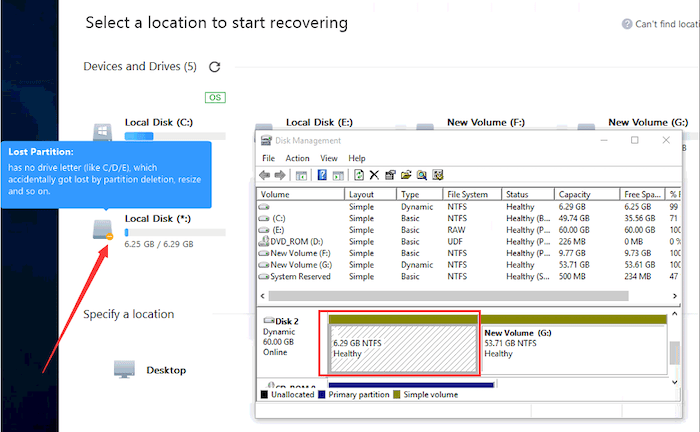Click the Desktop location icon

point(125,369)
